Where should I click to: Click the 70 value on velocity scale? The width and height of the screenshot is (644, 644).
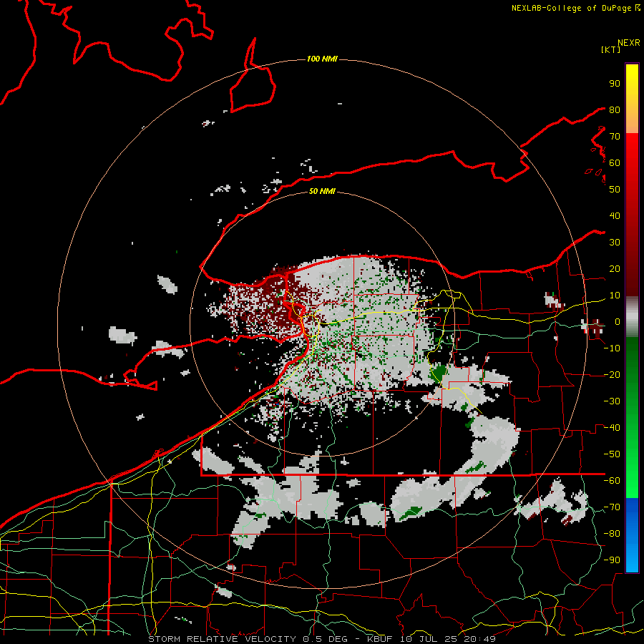tap(615, 137)
